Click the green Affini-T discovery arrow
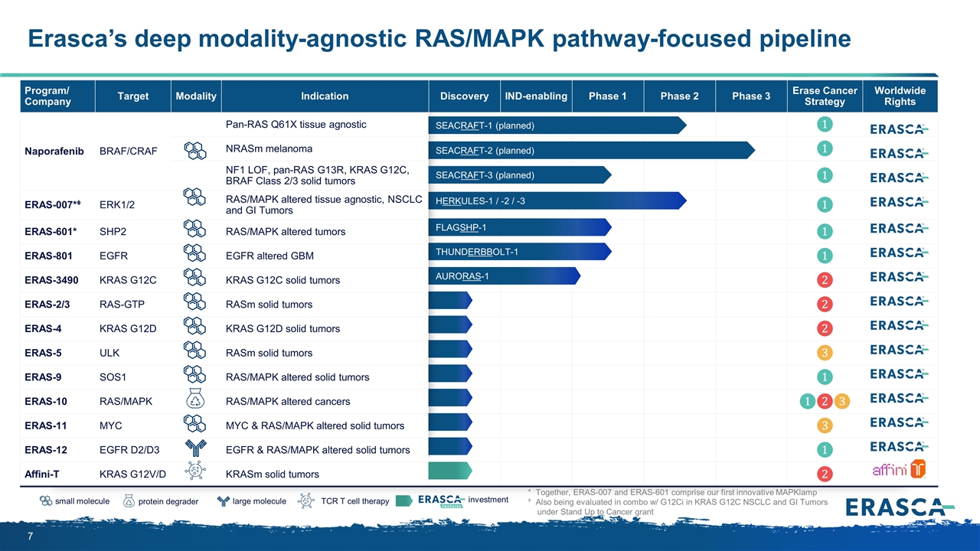980x551 pixels. [451, 471]
